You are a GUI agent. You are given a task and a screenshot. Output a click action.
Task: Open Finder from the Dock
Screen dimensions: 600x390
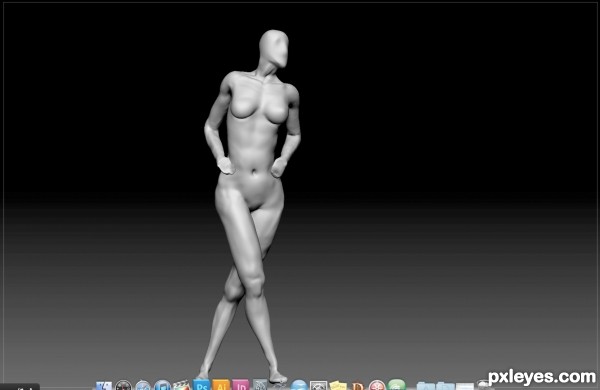click(103, 385)
